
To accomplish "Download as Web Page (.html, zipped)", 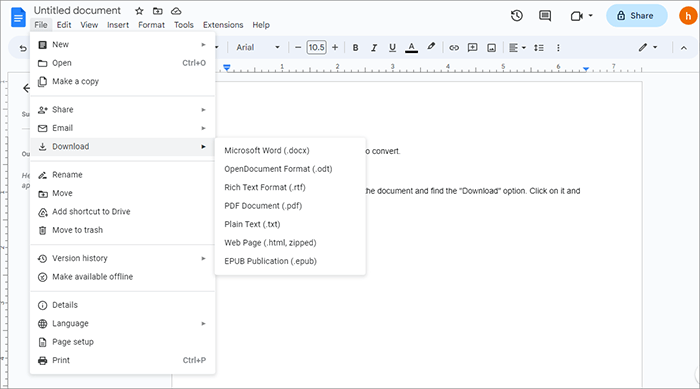I will (290, 243).
